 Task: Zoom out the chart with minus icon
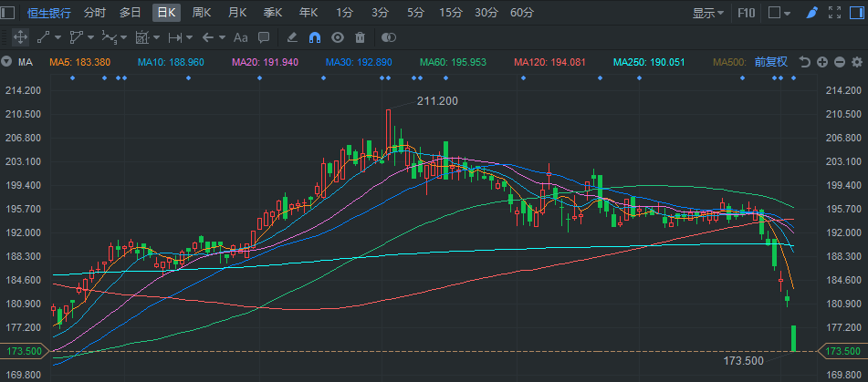839,62
